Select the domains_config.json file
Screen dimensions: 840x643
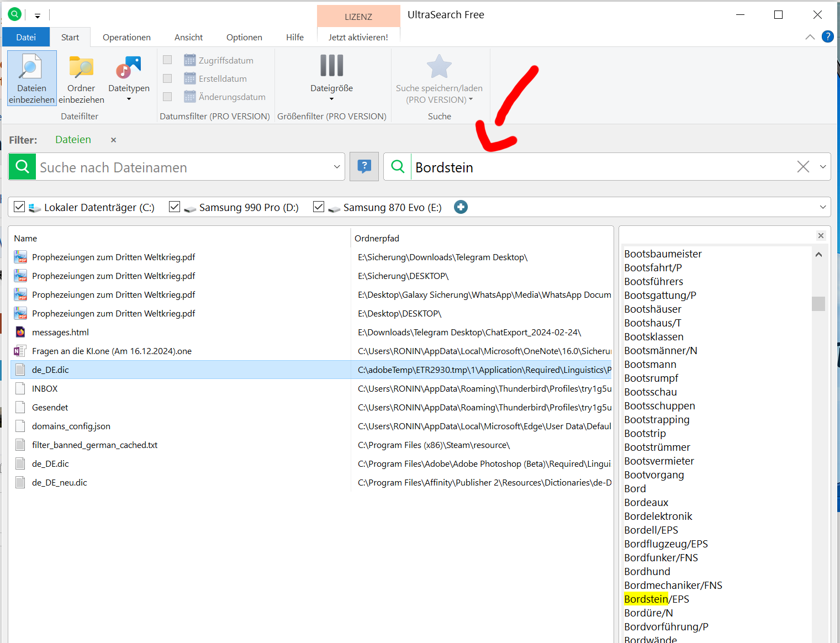311,426
